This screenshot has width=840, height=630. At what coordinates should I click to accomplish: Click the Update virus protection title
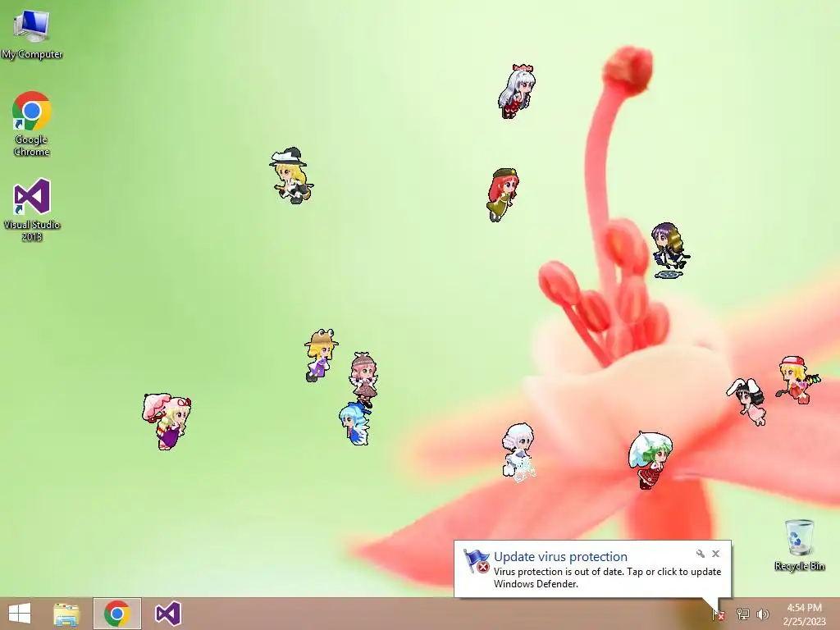(560, 557)
